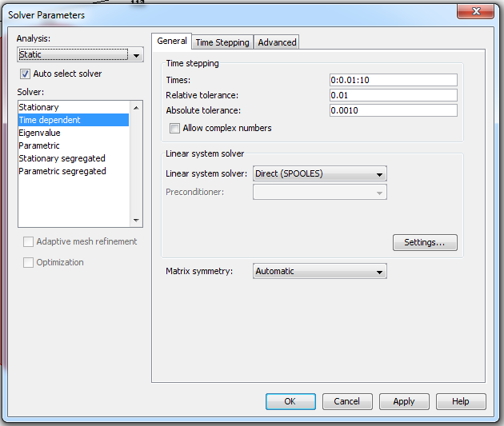Switch to the Time Stepping tab
The height and width of the screenshot is (426, 504).
pyautogui.click(x=222, y=42)
